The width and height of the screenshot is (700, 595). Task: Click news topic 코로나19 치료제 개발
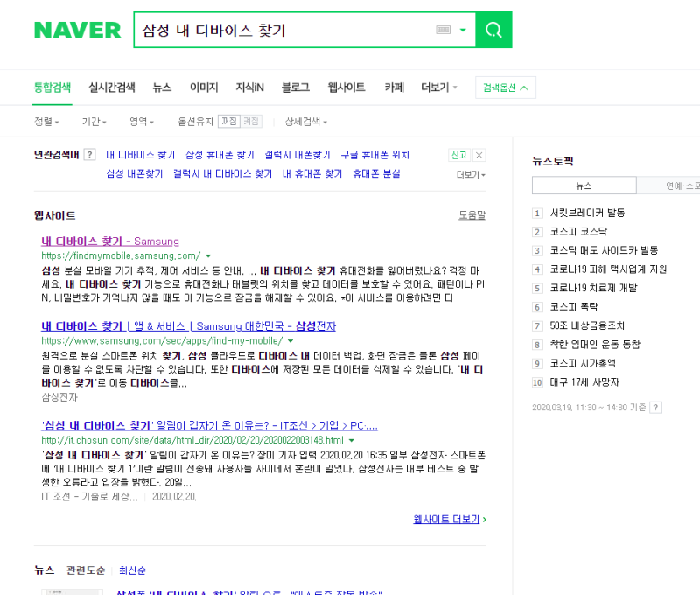(593, 288)
